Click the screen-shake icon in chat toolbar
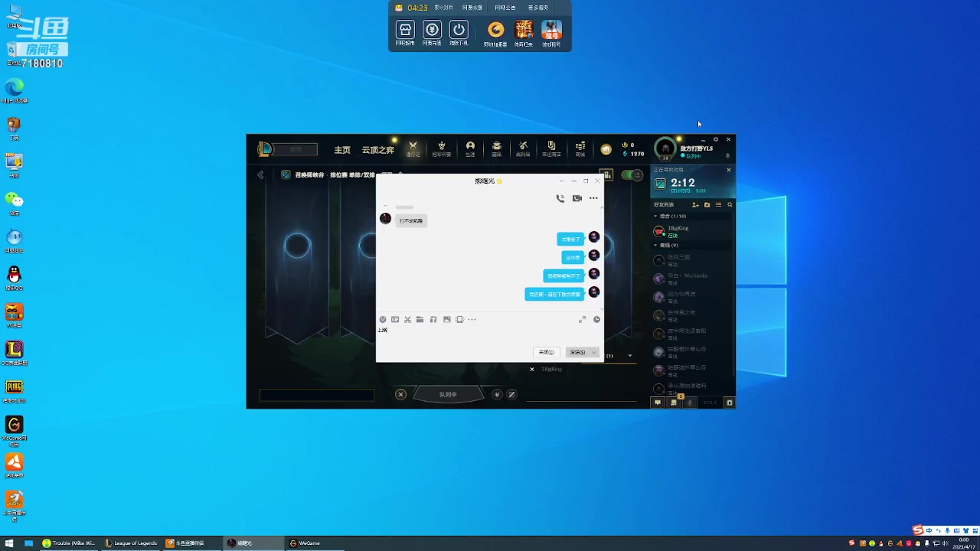The width and height of the screenshot is (980, 551). coord(459,319)
